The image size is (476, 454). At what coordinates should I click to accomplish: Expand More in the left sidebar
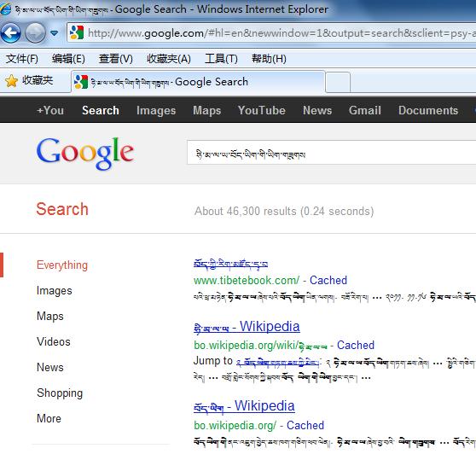tap(49, 418)
